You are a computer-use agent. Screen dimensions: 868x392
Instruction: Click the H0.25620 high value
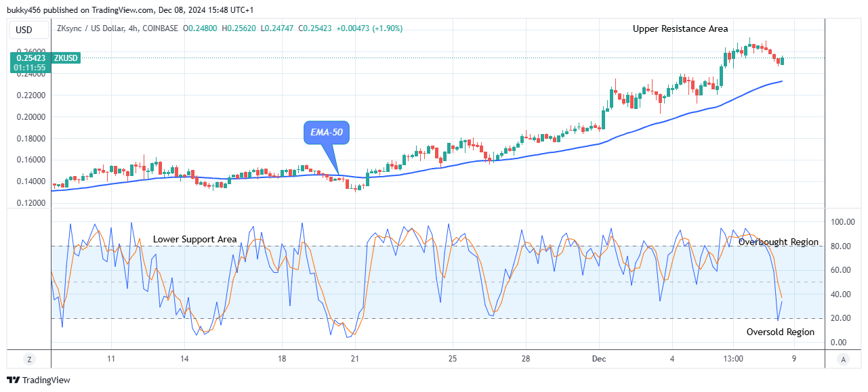239,28
